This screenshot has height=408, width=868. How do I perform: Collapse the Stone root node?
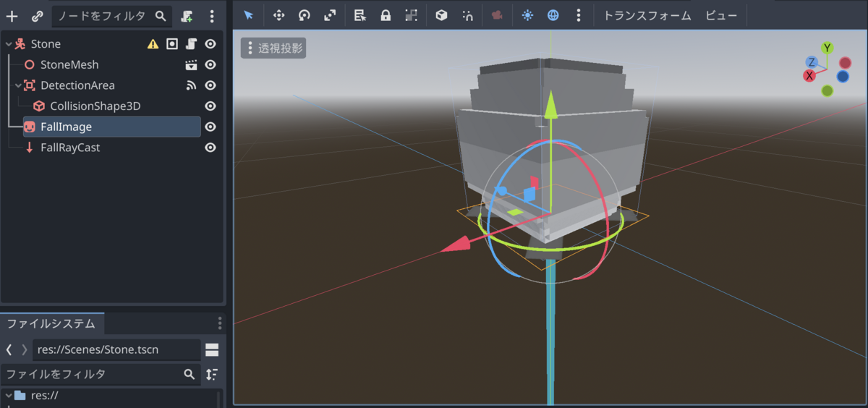coord(8,44)
